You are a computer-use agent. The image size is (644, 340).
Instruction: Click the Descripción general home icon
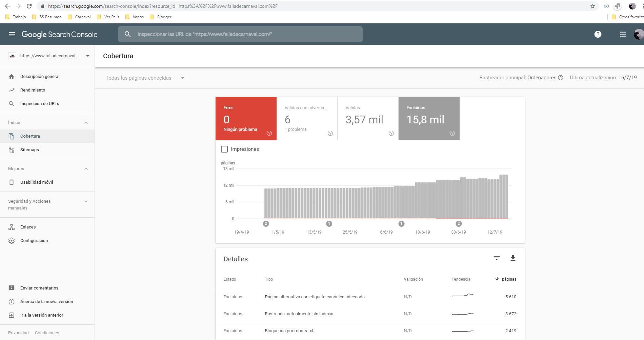coord(12,77)
